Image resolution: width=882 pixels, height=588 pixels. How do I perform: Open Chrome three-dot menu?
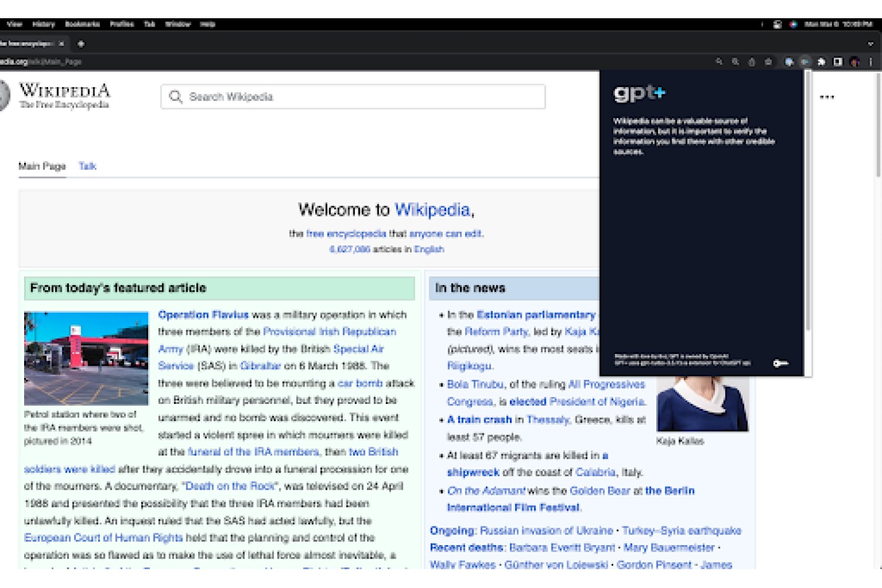(871, 62)
